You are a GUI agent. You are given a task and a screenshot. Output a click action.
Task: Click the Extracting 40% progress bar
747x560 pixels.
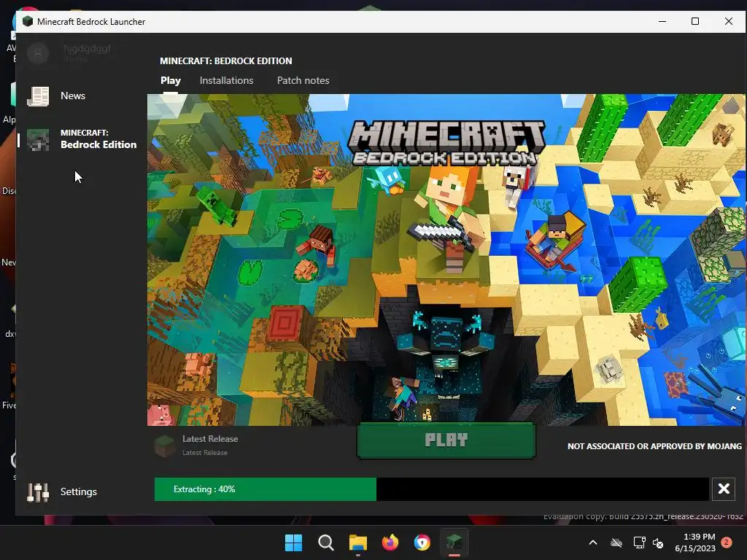coord(431,489)
